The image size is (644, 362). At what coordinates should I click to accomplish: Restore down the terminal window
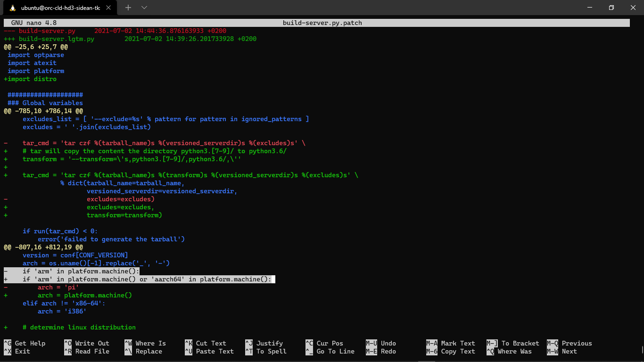click(x=611, y=8)
